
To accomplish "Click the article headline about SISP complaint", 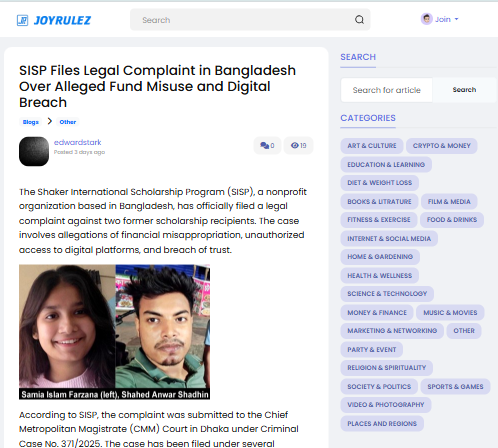I will click(157, 86).
